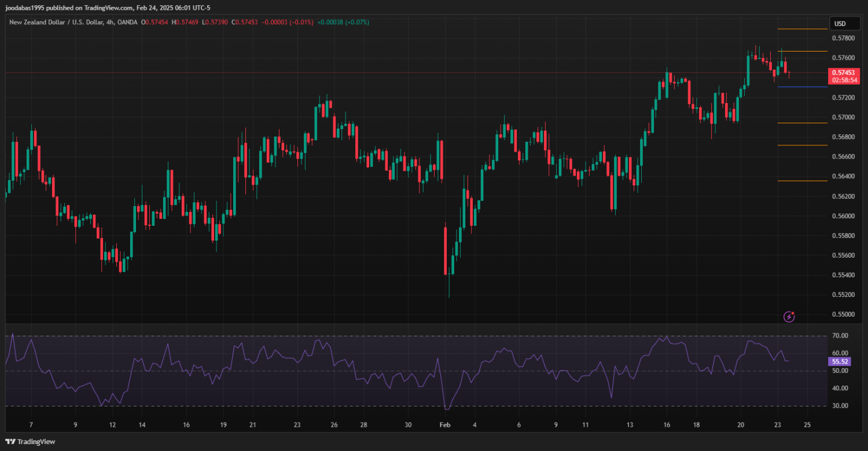Click the green +0.00038 (+0.07%) value

(x=343, y=23)
